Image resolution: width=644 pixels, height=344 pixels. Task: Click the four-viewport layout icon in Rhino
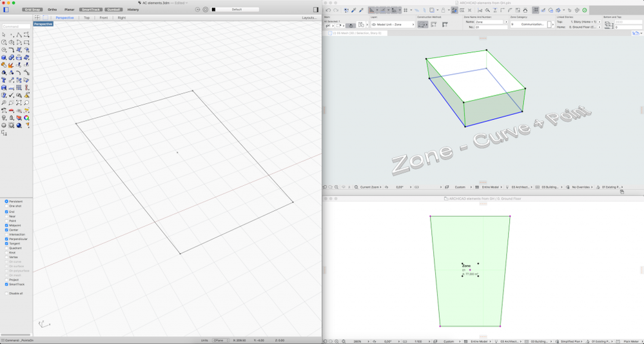click(x=37, y=17)
